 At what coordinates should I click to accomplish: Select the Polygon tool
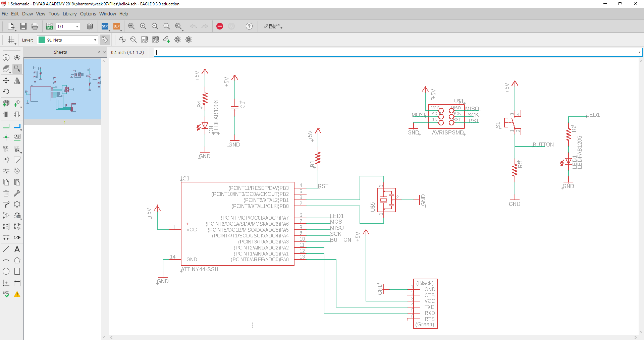point(17,261)
